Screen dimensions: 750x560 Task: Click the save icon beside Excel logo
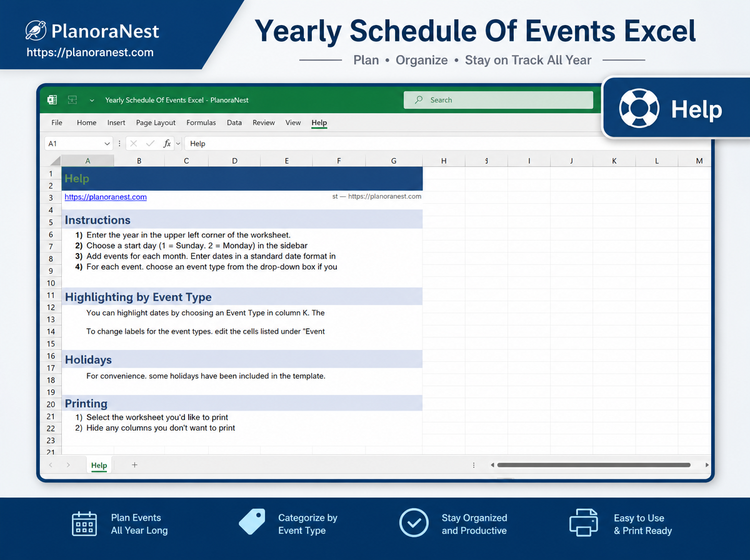tap(72, 100)
